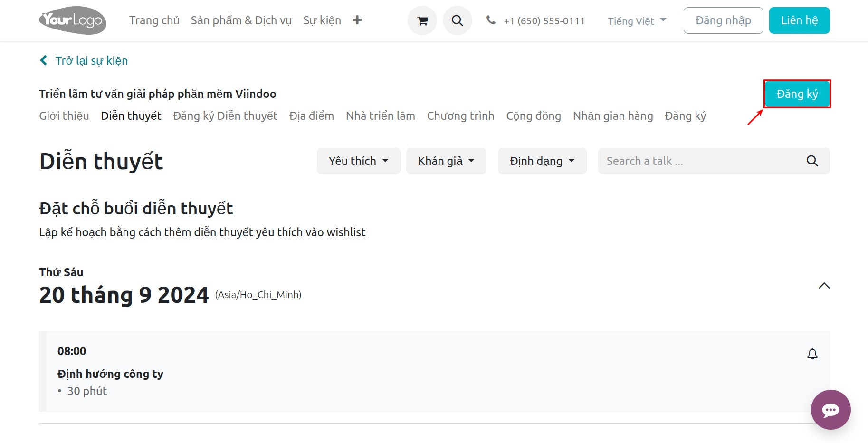The height and width of the screenshot is (443, 868).
Task: Open the live chat bubble
Action: pyautogui.click(x=830, y=410)
